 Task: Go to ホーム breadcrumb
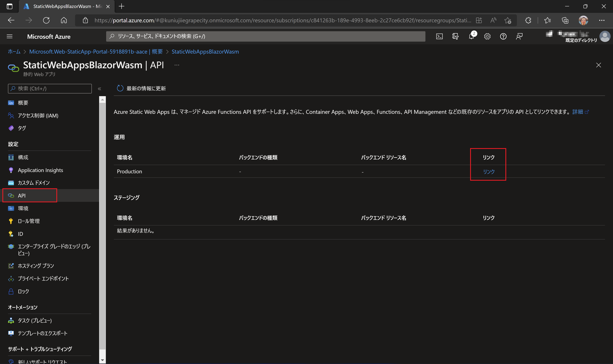(14, 51)
